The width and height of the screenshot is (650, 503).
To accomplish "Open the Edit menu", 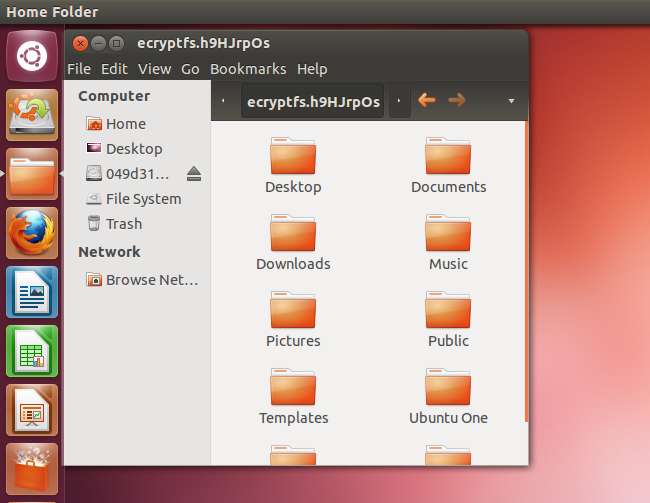I will pyautogui.click(x=114, y=69).
